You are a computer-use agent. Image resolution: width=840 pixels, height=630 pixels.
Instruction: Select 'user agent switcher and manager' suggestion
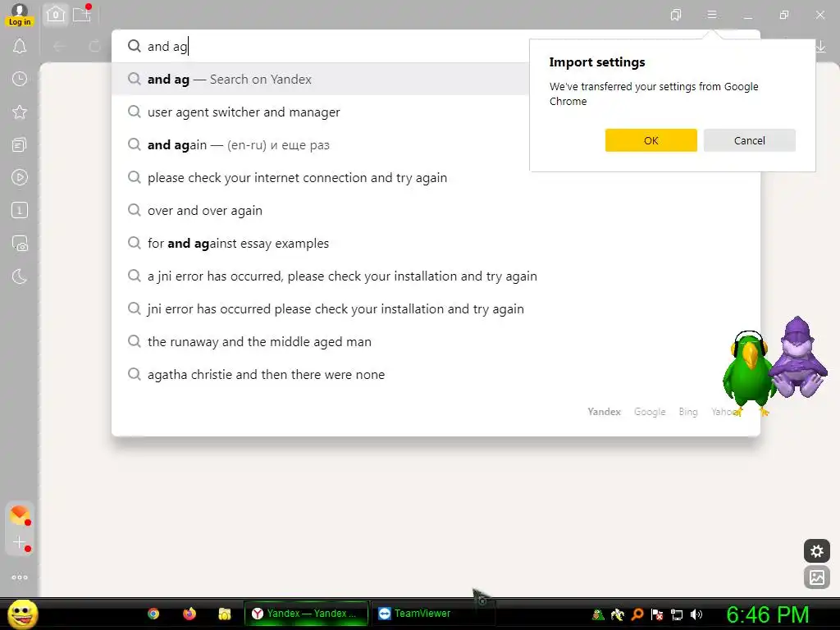click(x=321, y=112)
